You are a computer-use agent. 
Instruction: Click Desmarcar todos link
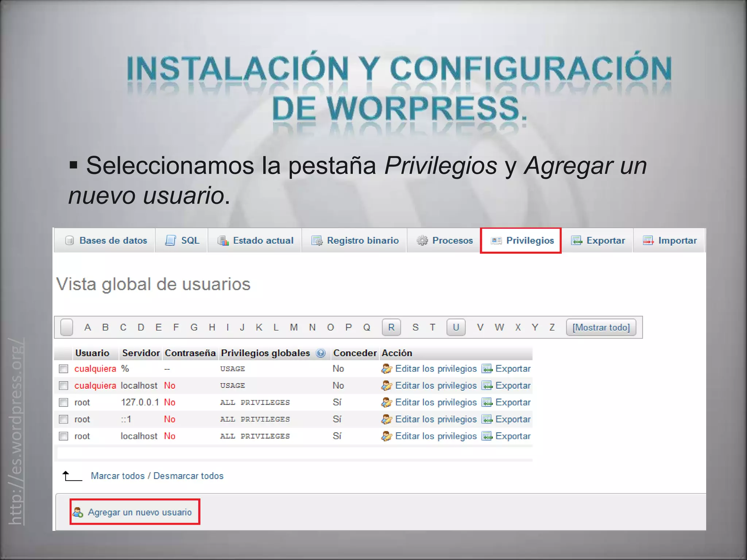[188, 476]
